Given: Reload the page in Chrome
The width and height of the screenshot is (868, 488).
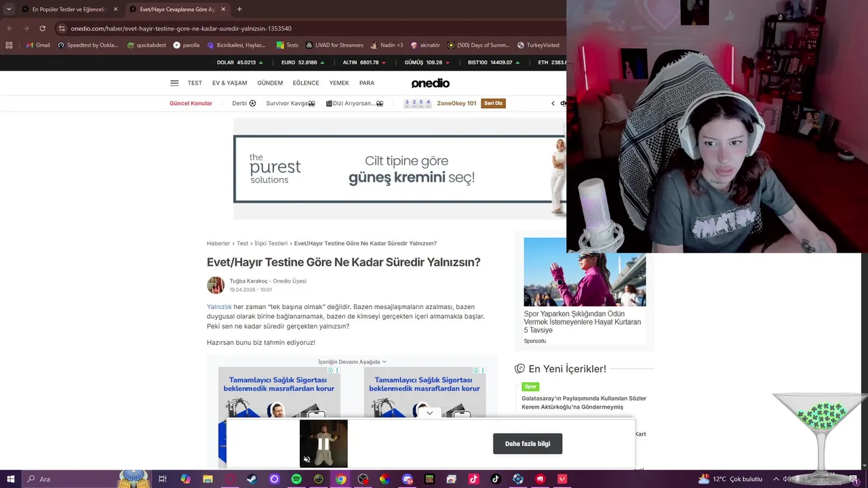Looking at the screenshot, I should (x=42, y=28).
